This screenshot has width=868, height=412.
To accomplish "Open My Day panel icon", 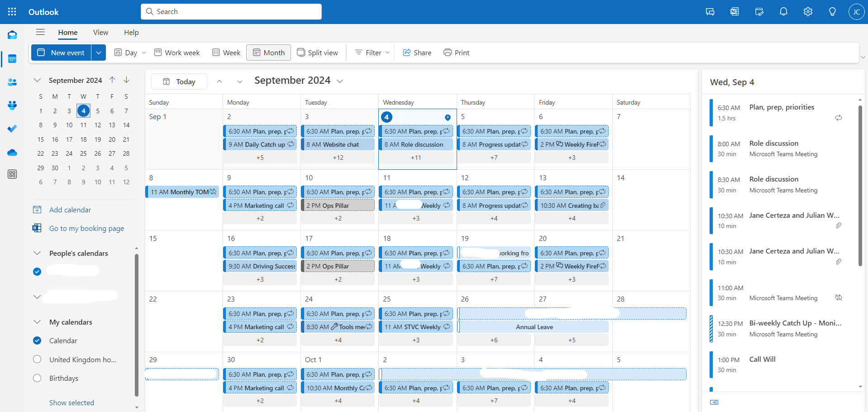I will (x=759, y=12).
